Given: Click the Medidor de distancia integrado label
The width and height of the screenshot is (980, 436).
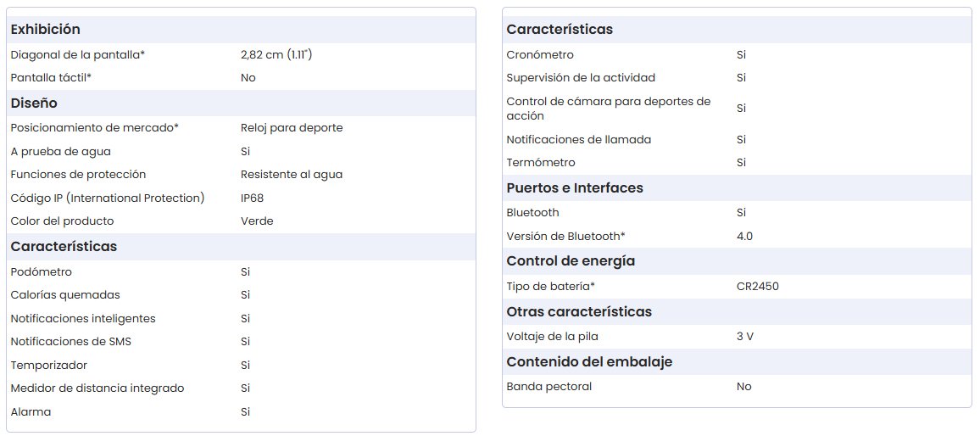Looking at the screenshot, I should tap(97, 388).
